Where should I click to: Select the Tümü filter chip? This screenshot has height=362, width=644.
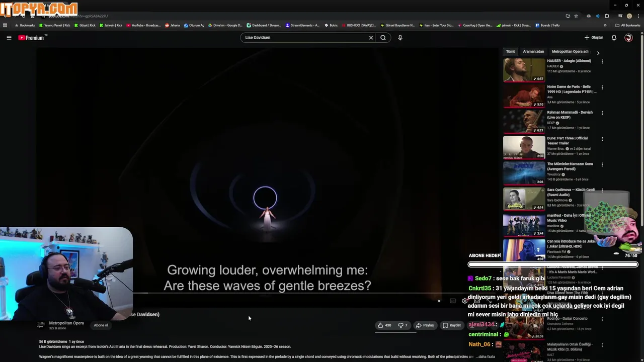(x=511, y=51)
